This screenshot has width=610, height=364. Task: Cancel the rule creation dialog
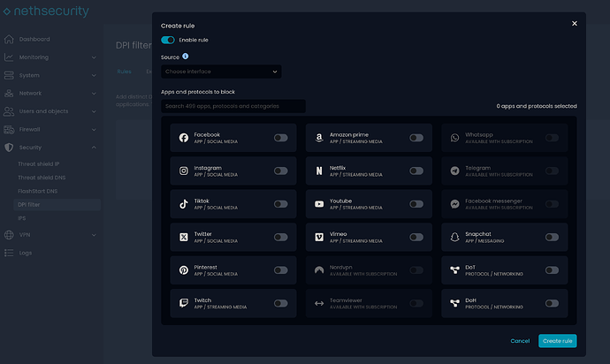point(520,341)
